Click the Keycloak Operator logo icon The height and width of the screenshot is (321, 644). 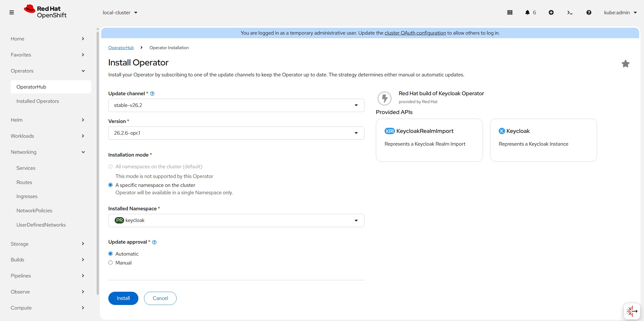pyautogui.click(x=384, y=98)
